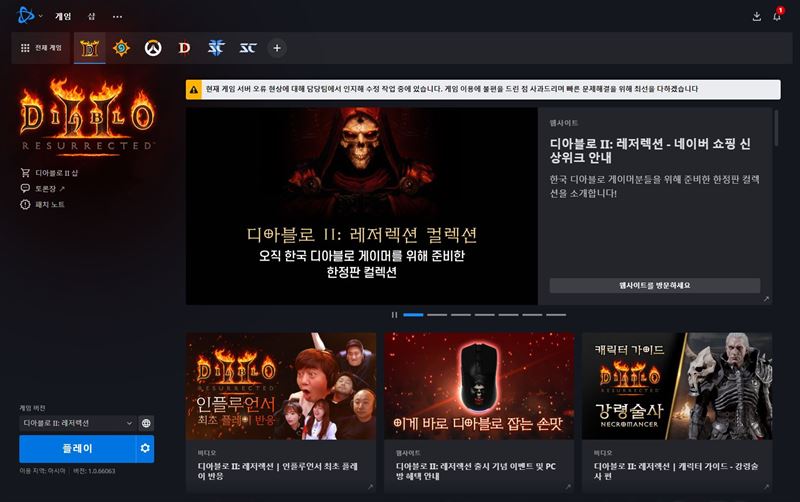Open the StarCraft Remastered game icon
800x502 pixels.
[x=248, y=48]
